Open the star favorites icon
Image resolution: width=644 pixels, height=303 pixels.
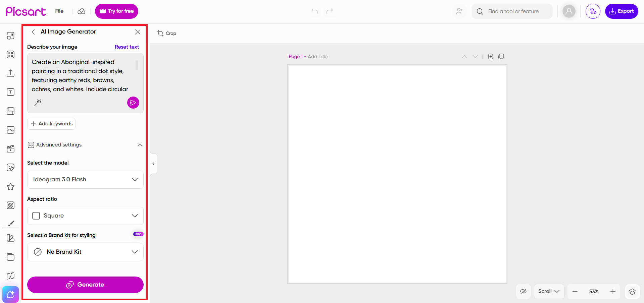pyautogui.click(x=11, y=186)
